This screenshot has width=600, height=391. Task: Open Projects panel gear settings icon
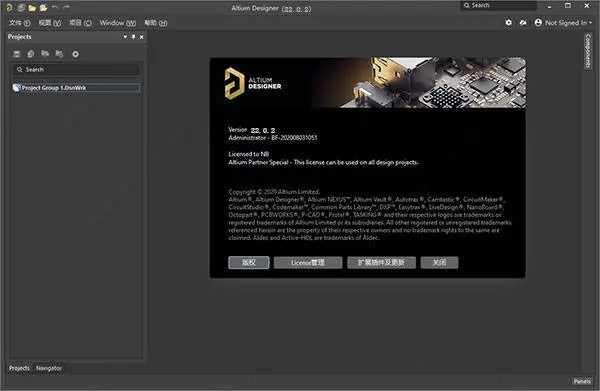[x=75, y=54]
